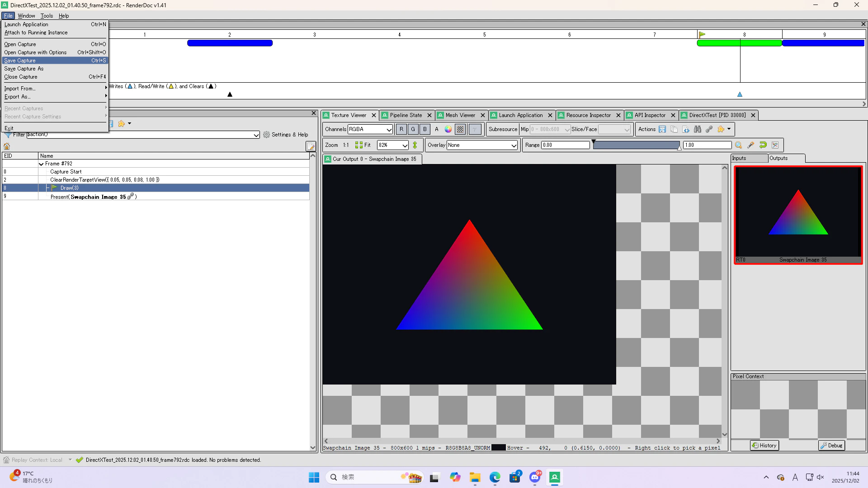Toggle the green channel G button

click(413, 129)
